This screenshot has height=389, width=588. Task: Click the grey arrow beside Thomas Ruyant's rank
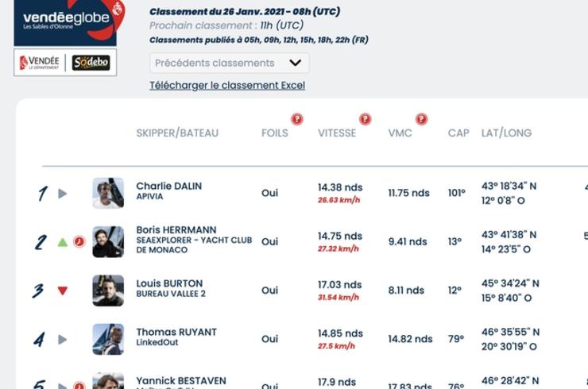coord(63,340)
